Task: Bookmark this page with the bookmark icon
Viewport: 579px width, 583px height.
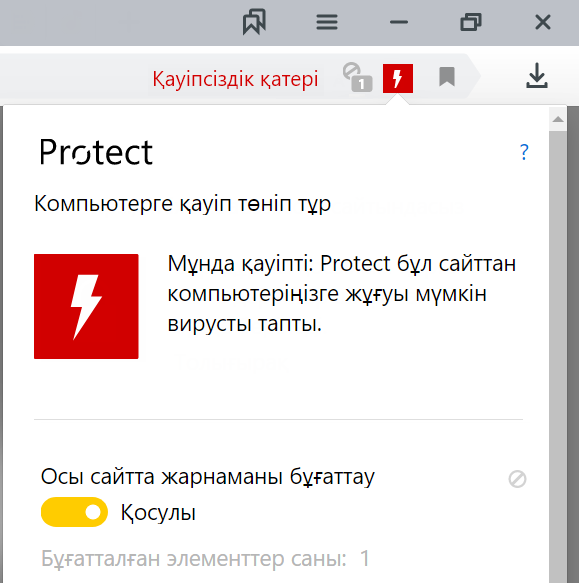Action: 447,77
